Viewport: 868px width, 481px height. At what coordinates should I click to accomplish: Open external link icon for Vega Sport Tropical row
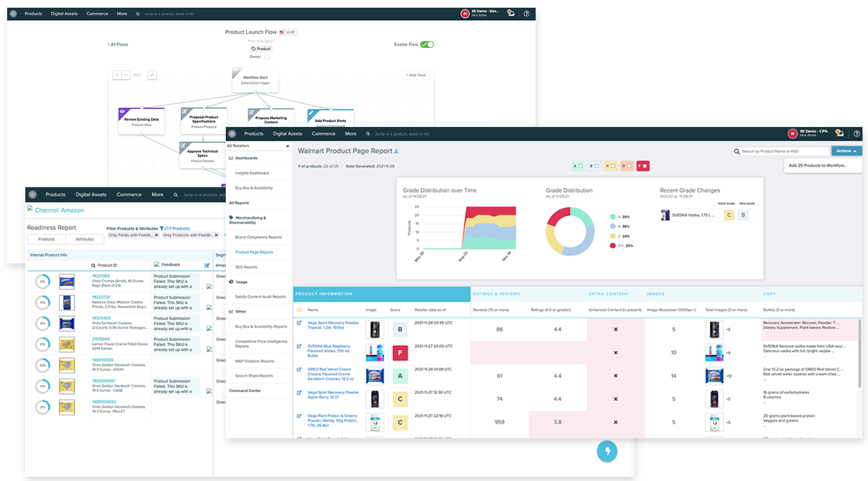(299, 323)
